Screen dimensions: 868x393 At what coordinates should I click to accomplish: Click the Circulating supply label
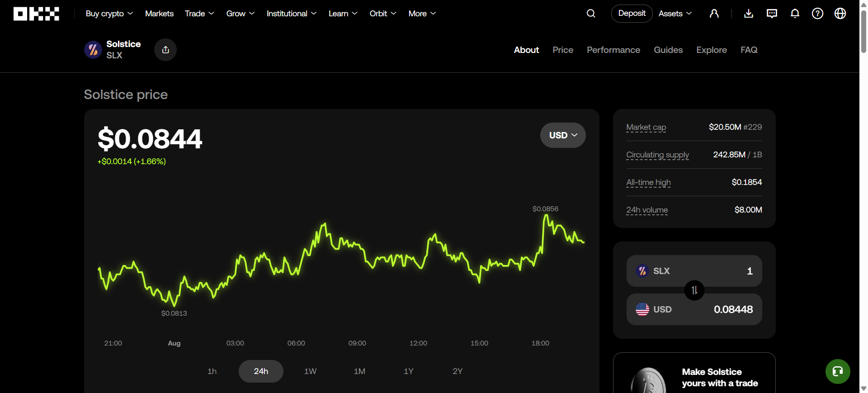(x=658, y=155)
